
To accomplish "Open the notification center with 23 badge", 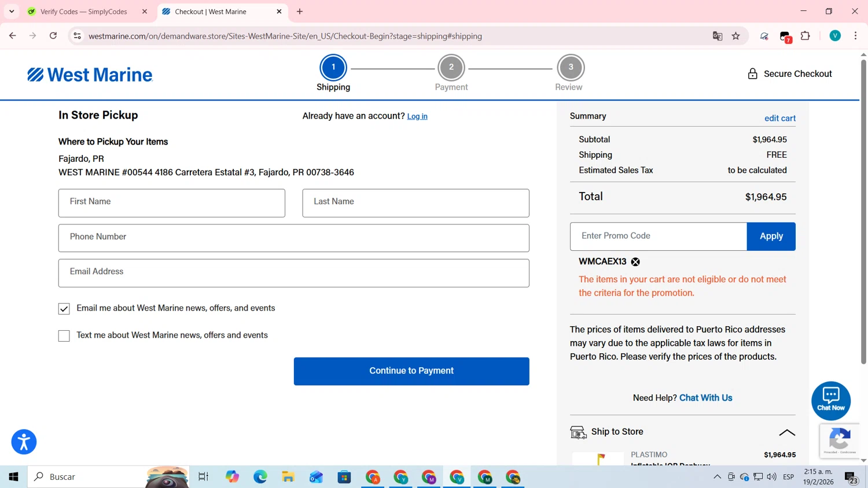I will coord(851,478).
